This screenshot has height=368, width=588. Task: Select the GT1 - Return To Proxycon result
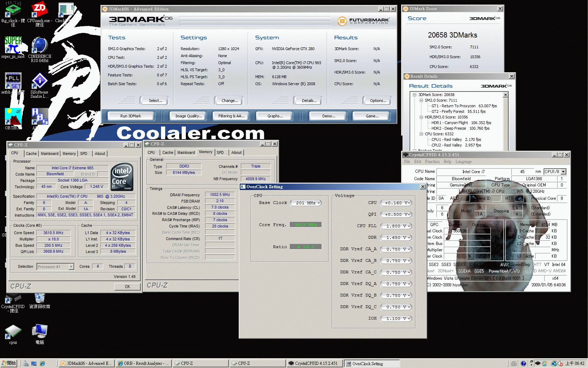click(464, 106)
